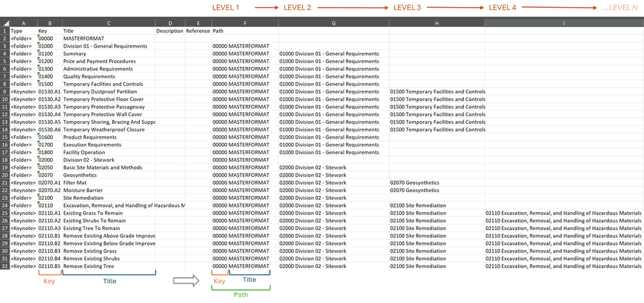This screenshot has height=303, width=644.
Task: Select the key cell '02110.B3'
Action: tap(50, 251)
